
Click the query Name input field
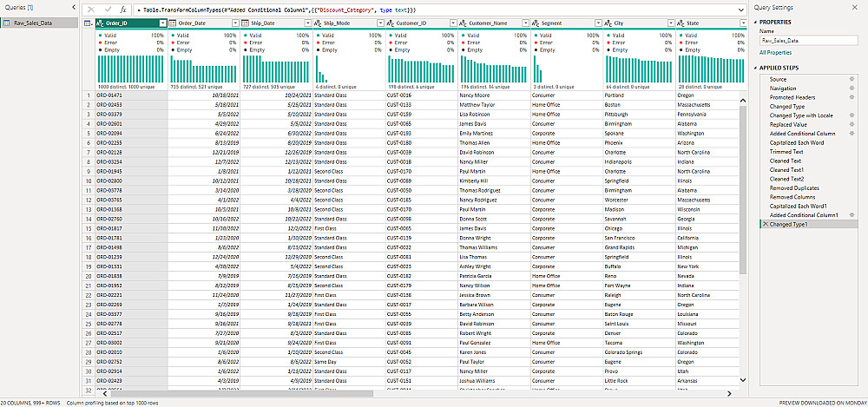[x=809, y=41]
